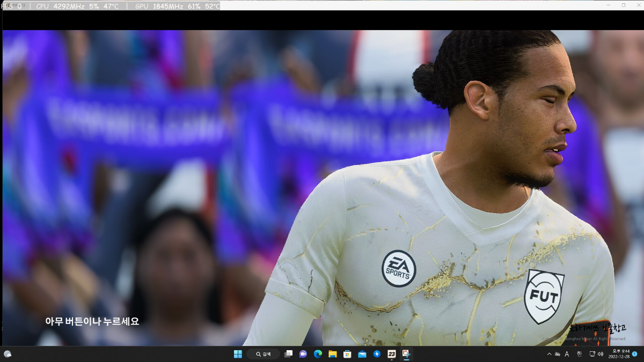
Task: Open the clock showing 오후 9:44
Action: tap(619, 354)
